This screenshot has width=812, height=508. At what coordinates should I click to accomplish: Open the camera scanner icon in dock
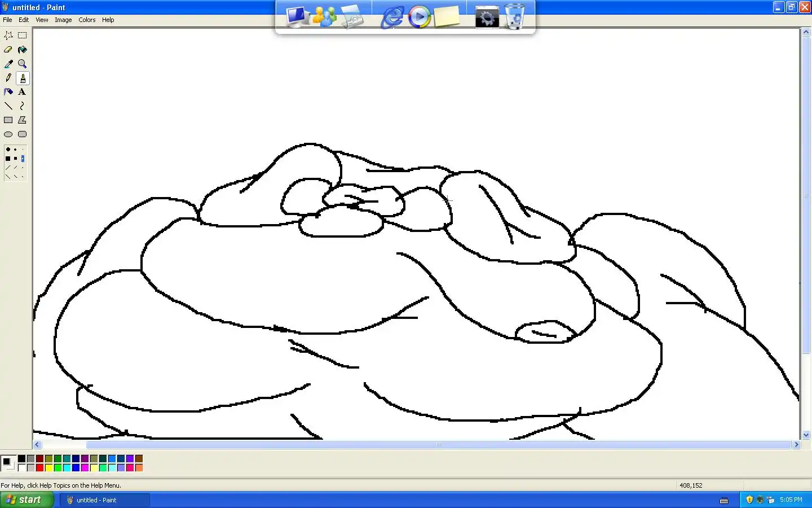(x=352, y=17)
